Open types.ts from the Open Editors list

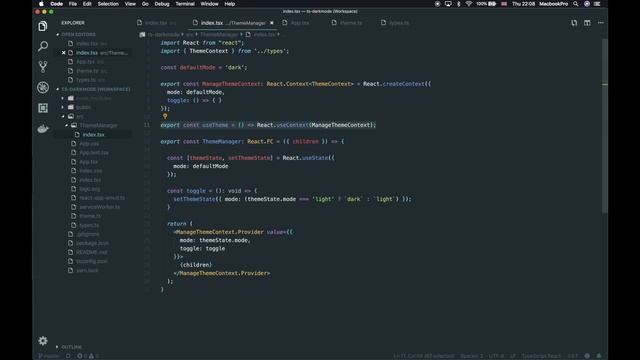[86, 80]
